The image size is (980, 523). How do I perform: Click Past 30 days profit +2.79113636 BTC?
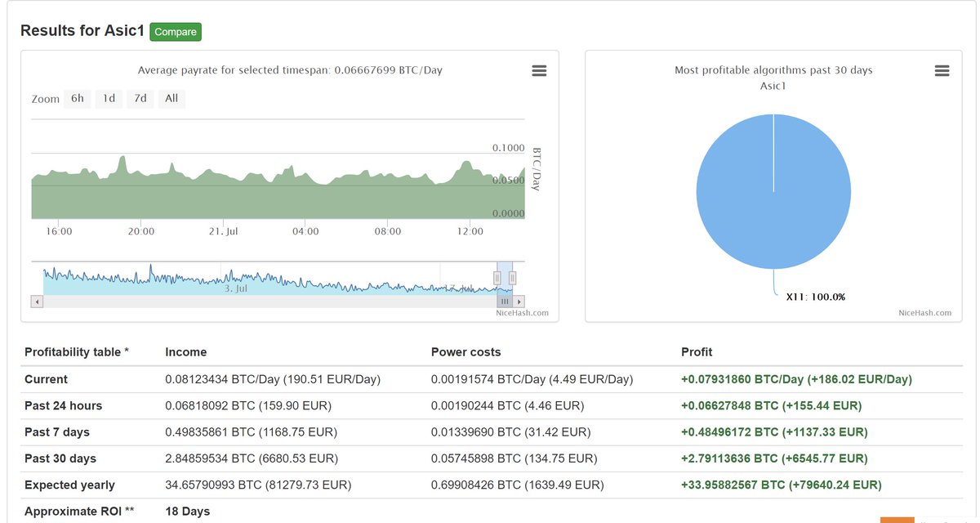pos(775,458)
